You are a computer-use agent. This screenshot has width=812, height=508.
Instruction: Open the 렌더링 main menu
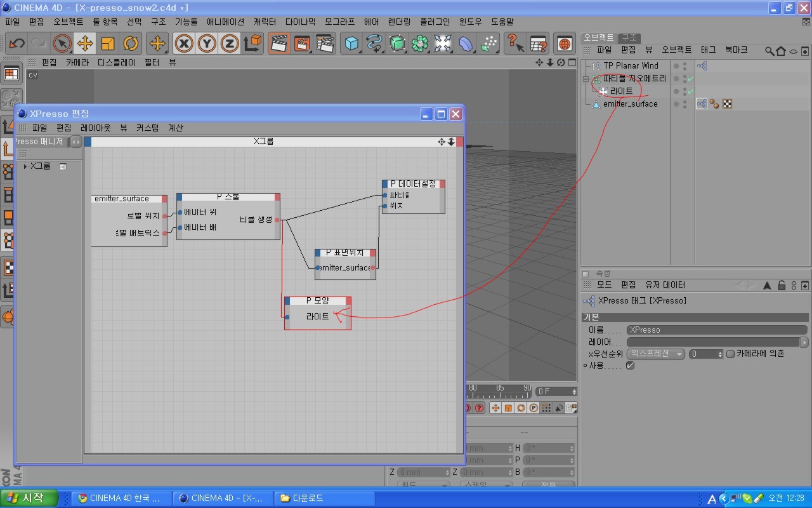coord(400,22)
